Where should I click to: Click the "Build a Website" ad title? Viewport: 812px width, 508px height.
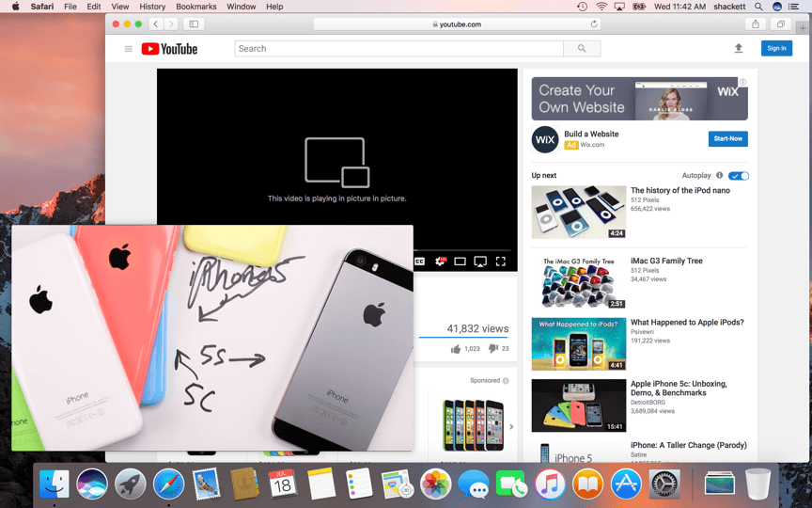point(591,134)
